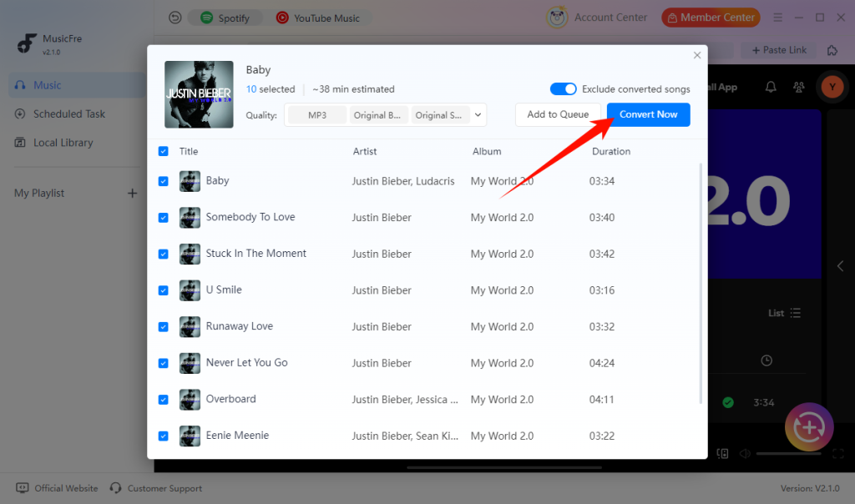Click the Paste Link button
855x504 pixels.
pyautogui.click(x=779, y=50)
